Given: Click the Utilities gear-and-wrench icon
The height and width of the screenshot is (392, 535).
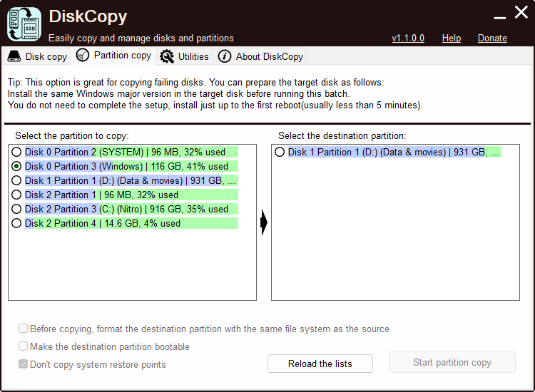Looking at the screenshot, I should [x=167, y=56].
